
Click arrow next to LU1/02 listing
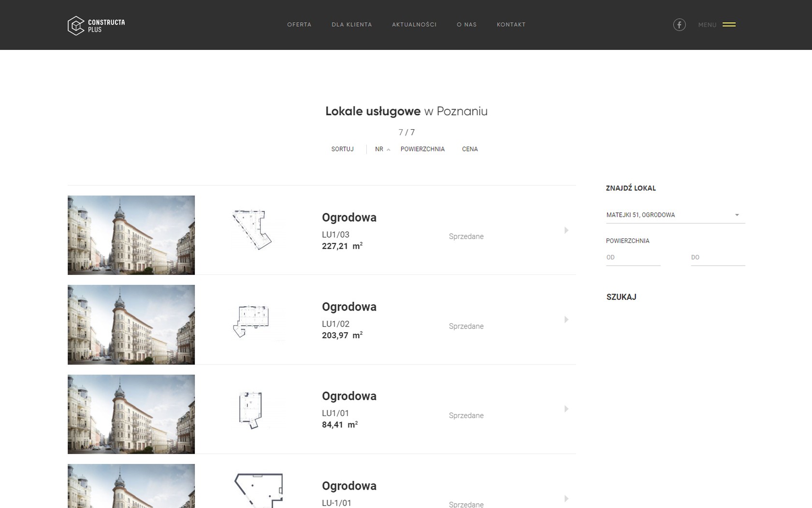pyautogui.click(x=566, y=320)
